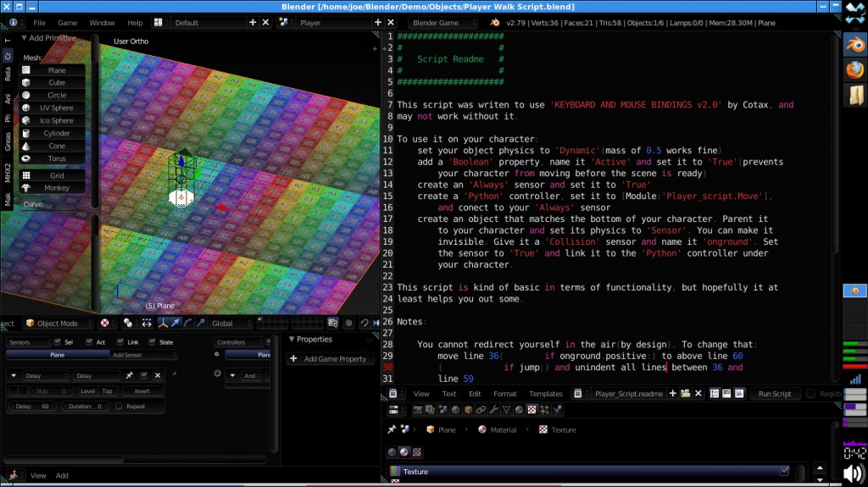Screen dimensions: 868x487
Task: Select the rotate manipulator arc
Action: pos(188,324)
